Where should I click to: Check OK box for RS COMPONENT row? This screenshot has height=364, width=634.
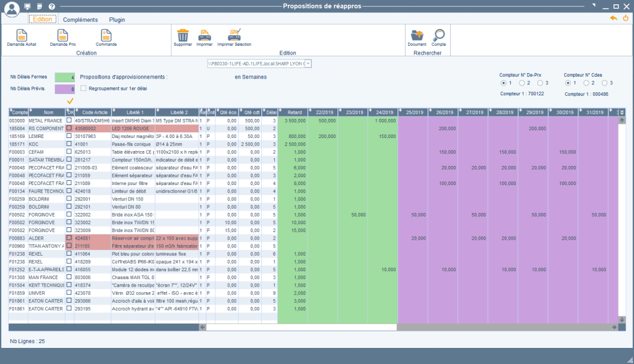(69, 128)
